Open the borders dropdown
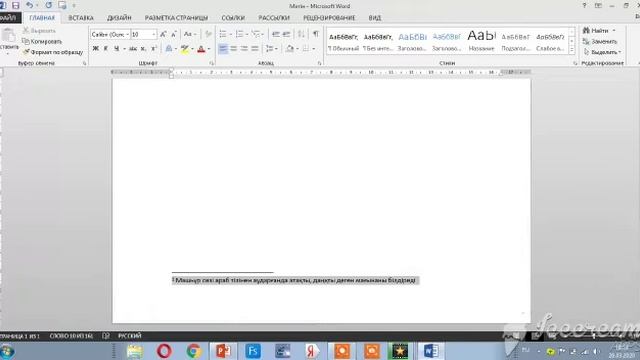The image size is (640, 360). pos(313,49)
